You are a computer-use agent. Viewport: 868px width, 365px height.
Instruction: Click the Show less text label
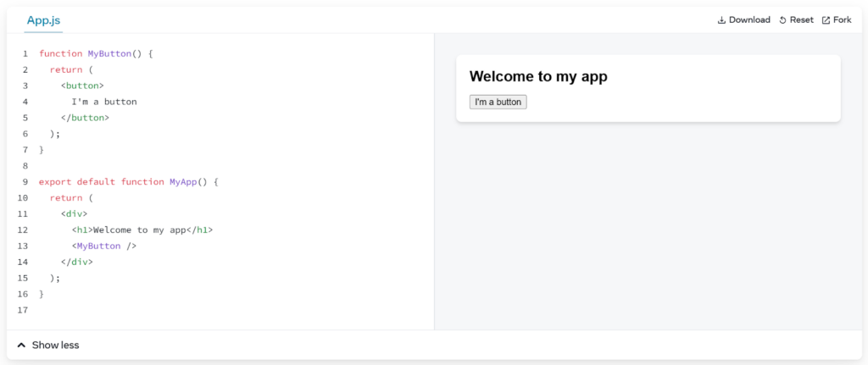tap(55, 346)
